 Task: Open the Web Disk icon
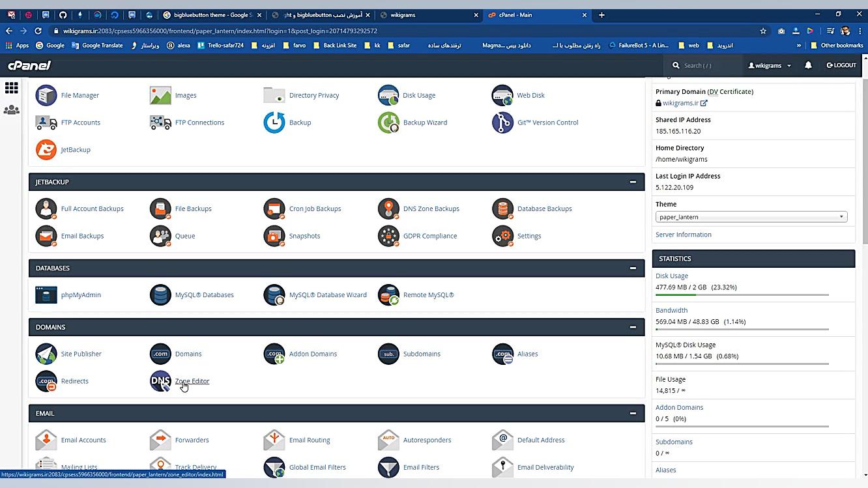(x=502, y=95)
